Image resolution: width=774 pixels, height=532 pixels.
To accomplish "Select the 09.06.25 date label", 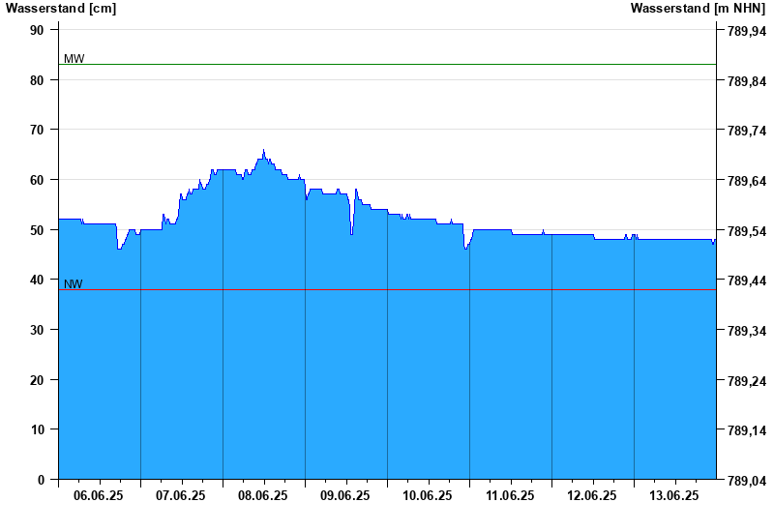I will 345,496.
